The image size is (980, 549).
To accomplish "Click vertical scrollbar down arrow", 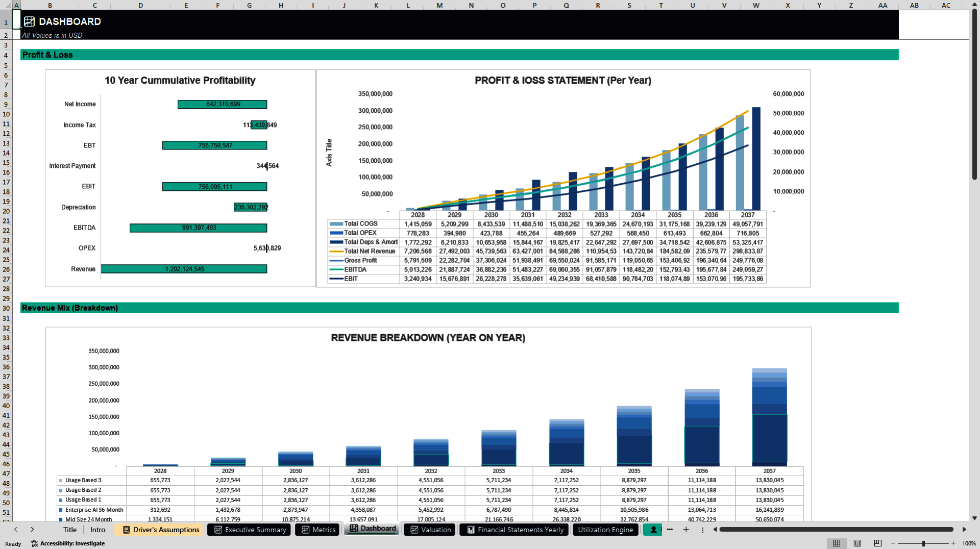I will (x=974, y=518).
